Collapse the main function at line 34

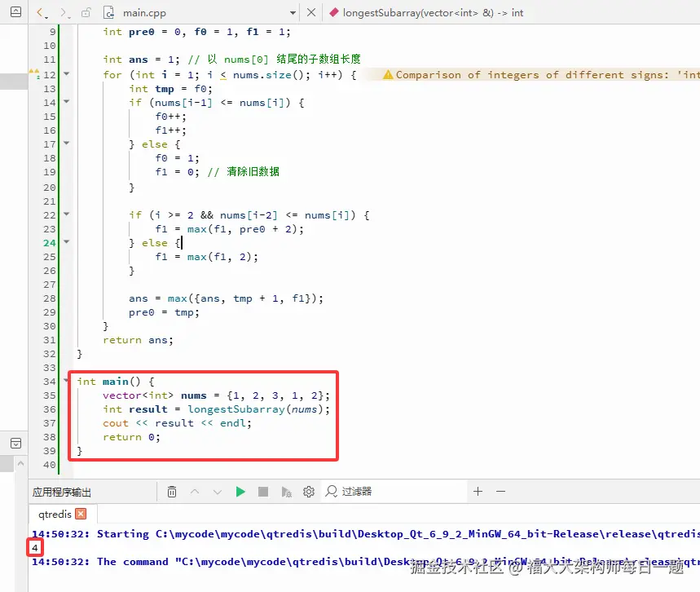point(67,380)
